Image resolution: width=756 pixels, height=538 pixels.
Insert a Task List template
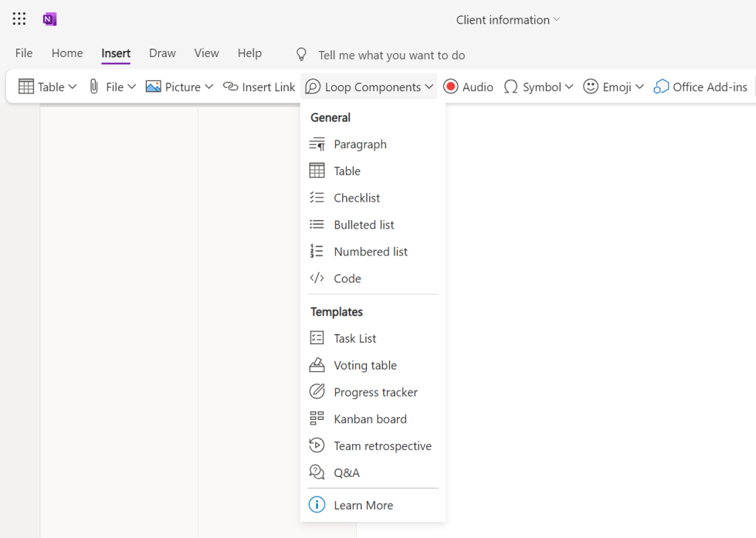[354, 338]
